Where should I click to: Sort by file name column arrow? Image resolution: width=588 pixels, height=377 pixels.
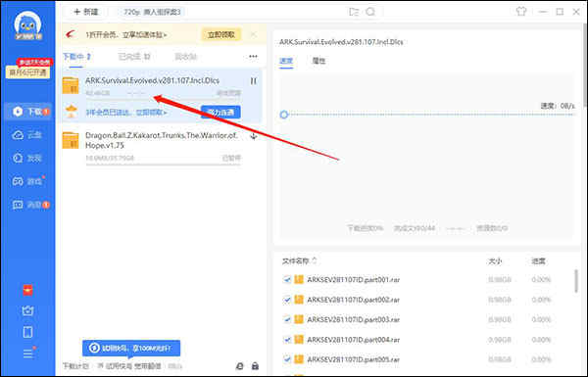coord(315,260)
